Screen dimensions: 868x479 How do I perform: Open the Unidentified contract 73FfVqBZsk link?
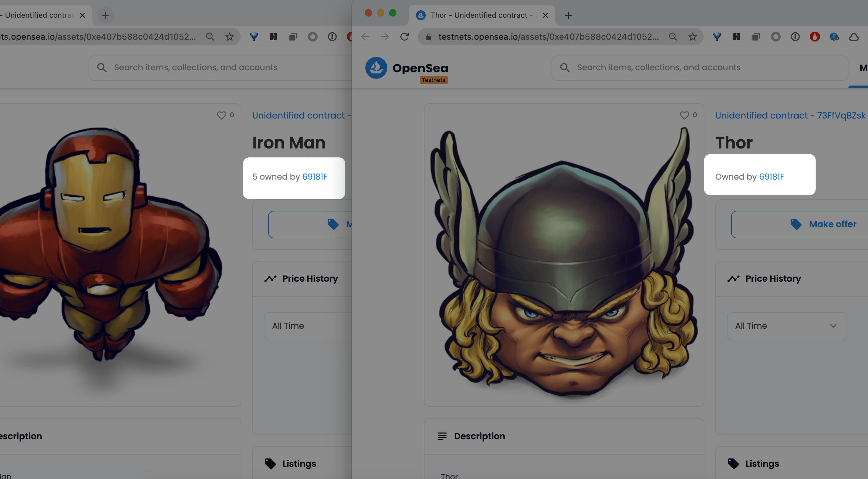790,115
